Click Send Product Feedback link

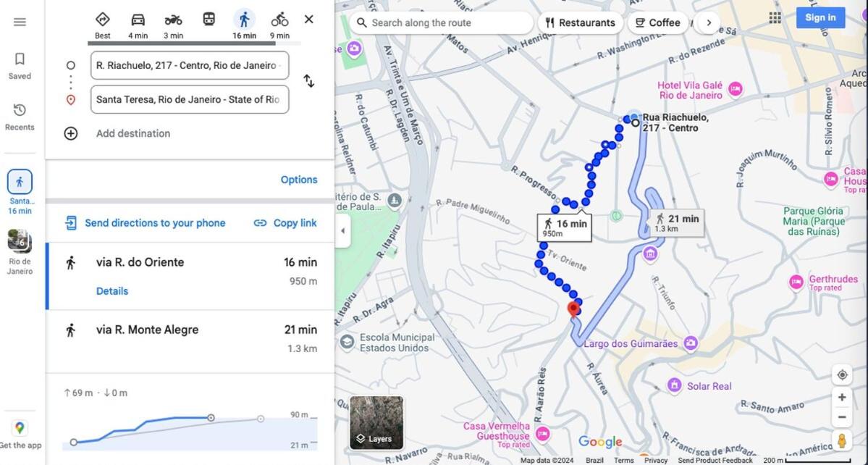(715, 461)
